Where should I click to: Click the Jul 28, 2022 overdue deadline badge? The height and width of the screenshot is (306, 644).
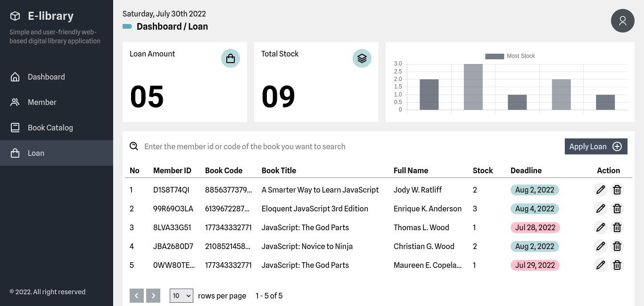coord(535,227)
